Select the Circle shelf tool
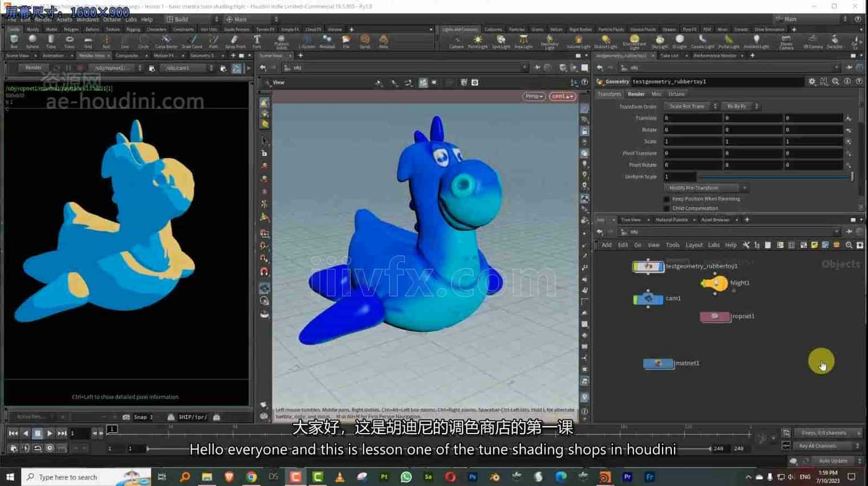 click(143, 42)
